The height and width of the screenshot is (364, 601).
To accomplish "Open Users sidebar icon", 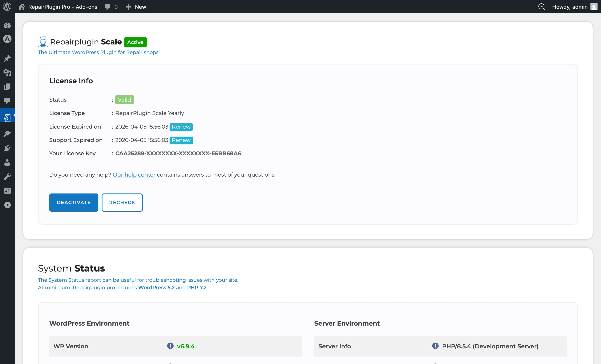I will click(7, 162).
